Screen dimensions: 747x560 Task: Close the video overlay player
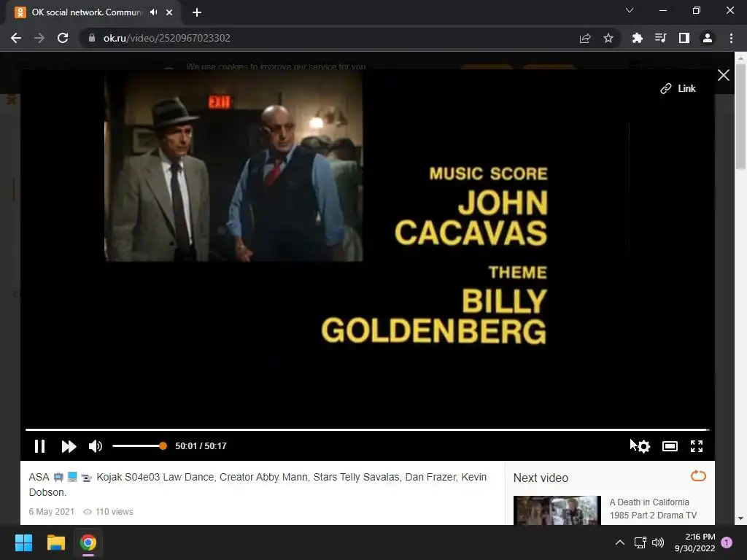click(723, 75)
